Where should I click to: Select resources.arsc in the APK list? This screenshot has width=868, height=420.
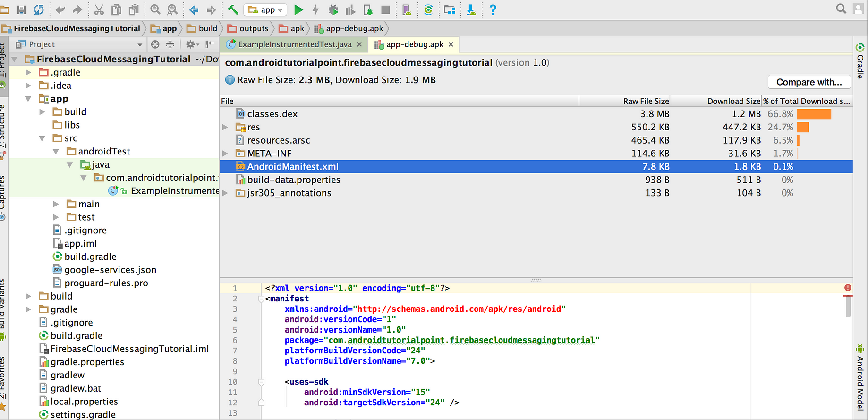[536, 140]
